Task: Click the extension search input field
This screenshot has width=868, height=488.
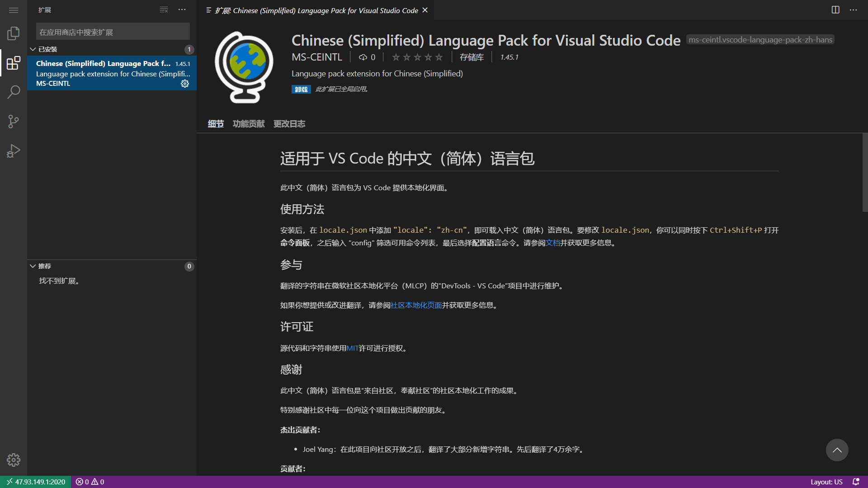Action: [113, 32]
